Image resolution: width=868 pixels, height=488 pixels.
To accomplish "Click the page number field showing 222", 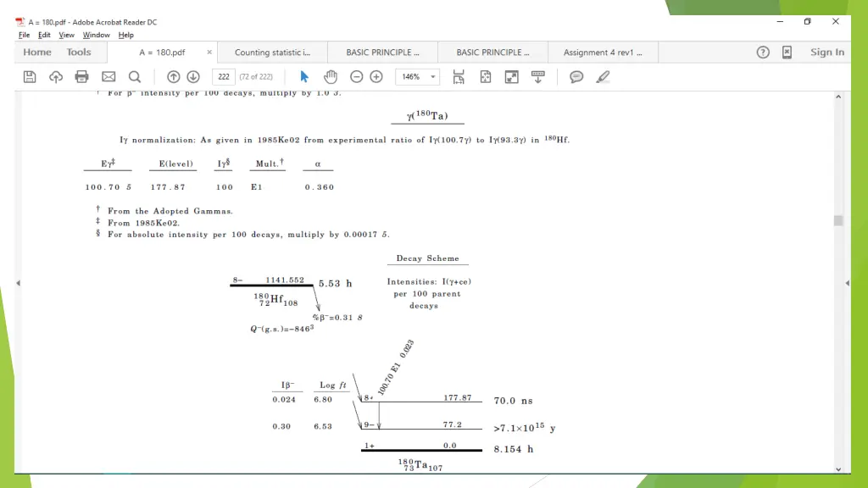I will click(224, 77).
